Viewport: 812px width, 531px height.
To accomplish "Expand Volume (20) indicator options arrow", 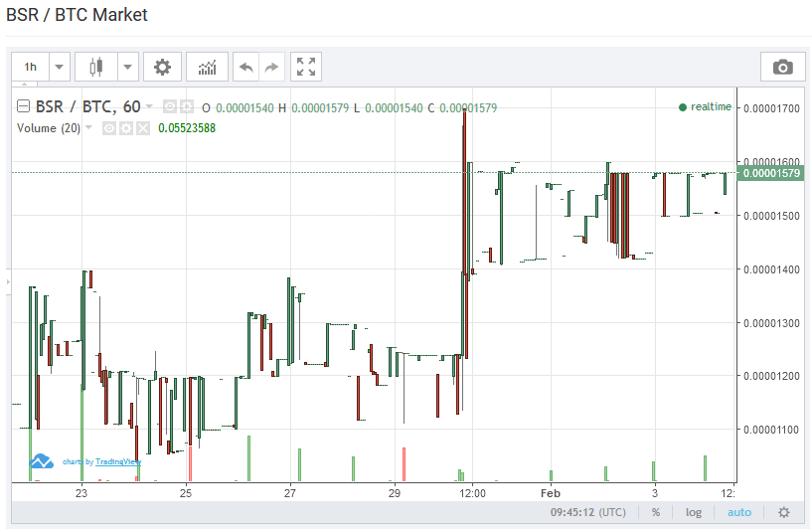I will click(x=88, y=127).
